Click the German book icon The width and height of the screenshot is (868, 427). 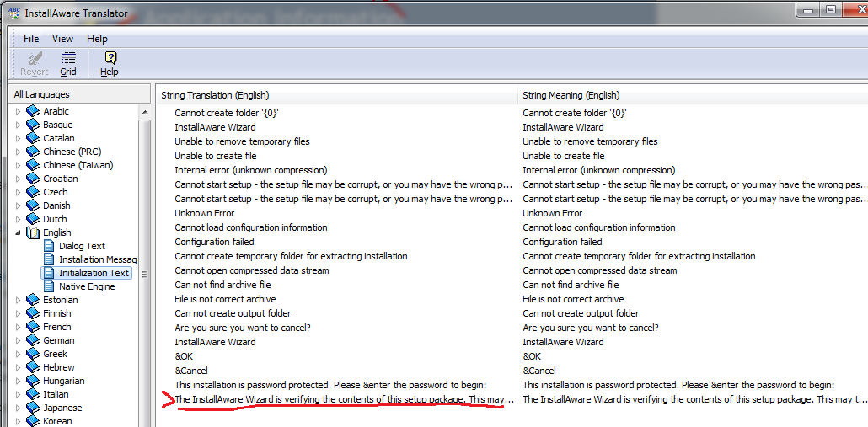[x=33, y=340]
